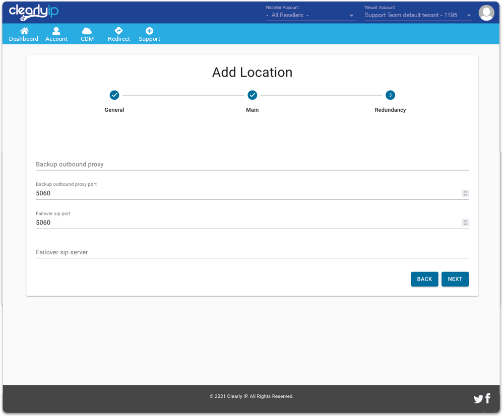Open the Dashboard home icon

pyautogui.click(x=24, y=31)
